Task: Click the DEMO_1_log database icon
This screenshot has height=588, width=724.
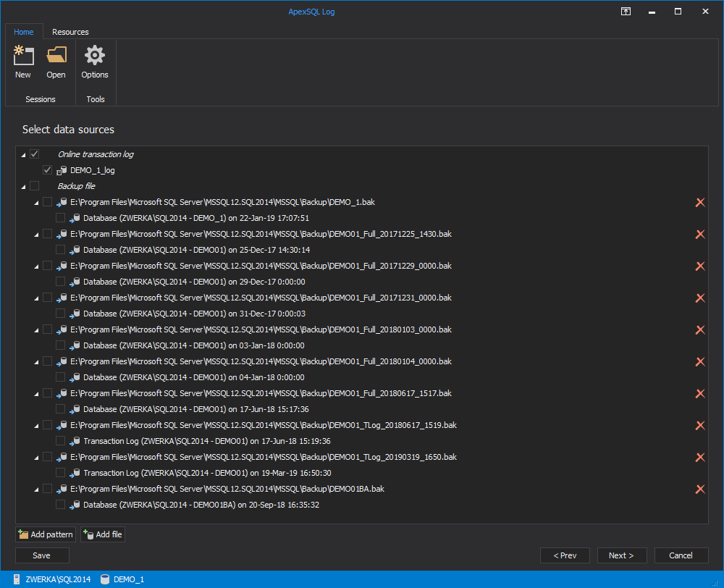Action: point(62,171)
